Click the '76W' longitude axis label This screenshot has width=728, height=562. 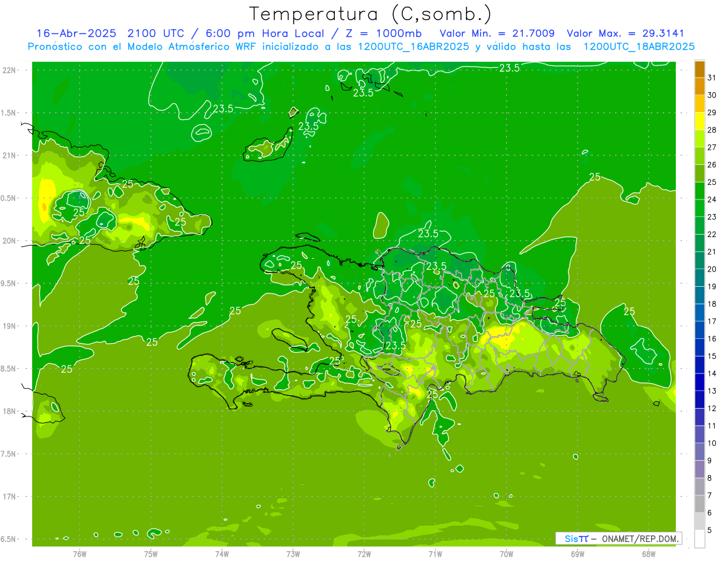pyautogui.click(x=79, y=554)
